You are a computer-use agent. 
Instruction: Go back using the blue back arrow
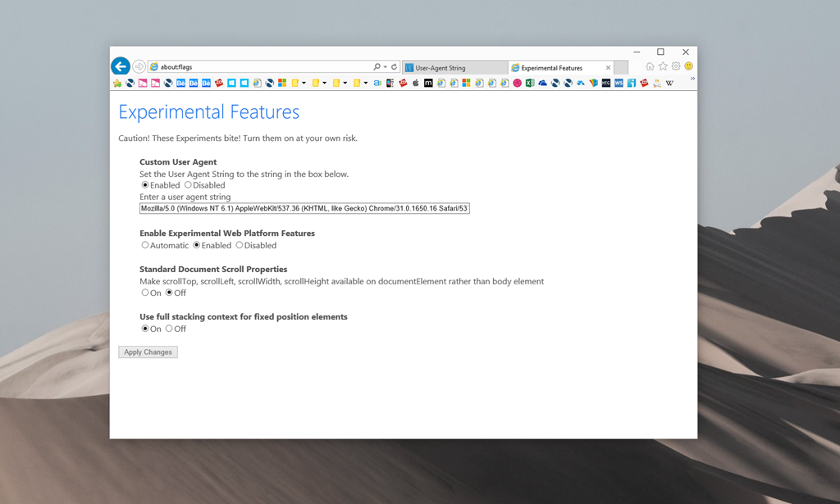click(121, 66)
